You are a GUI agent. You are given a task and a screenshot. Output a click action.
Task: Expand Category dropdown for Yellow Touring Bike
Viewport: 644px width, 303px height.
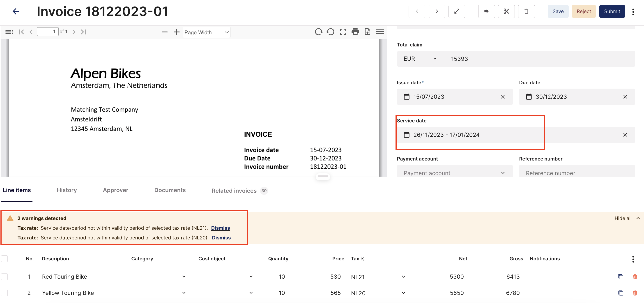pos(184,293)
